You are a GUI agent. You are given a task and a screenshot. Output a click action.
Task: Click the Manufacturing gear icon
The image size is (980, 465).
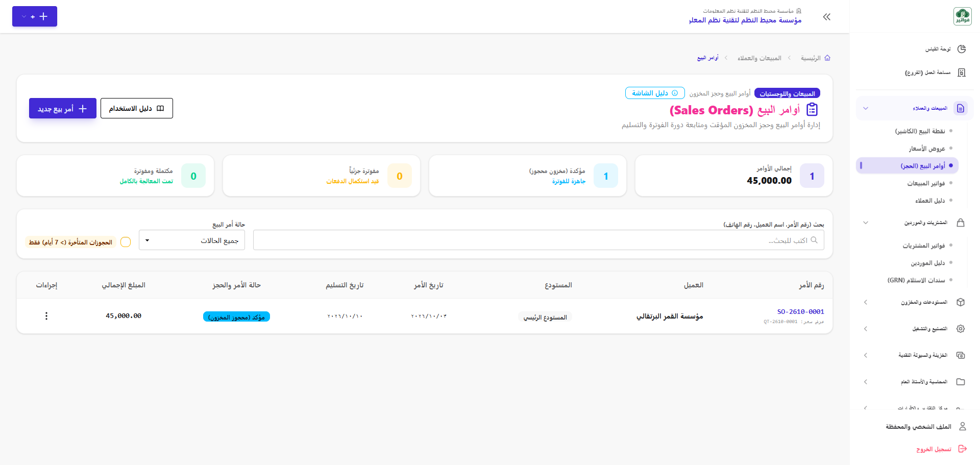[x=961, y=329]
